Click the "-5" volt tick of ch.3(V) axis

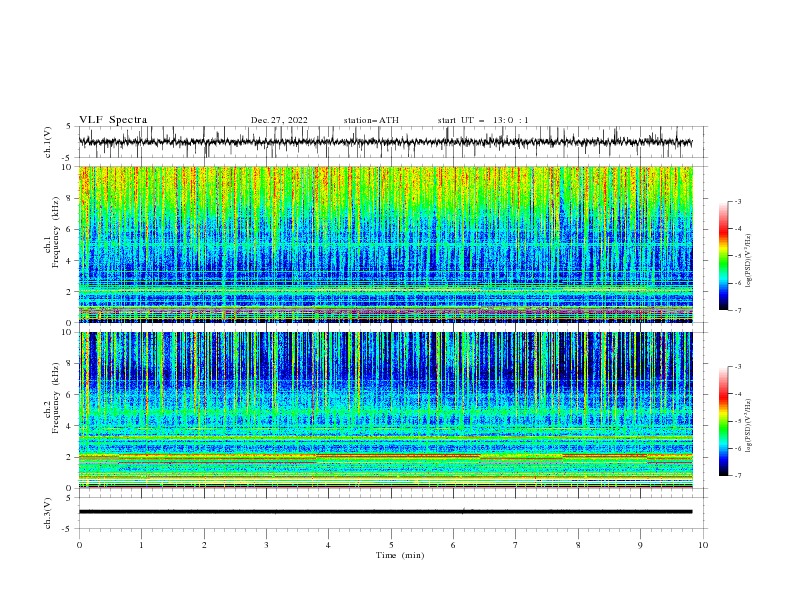68,529
